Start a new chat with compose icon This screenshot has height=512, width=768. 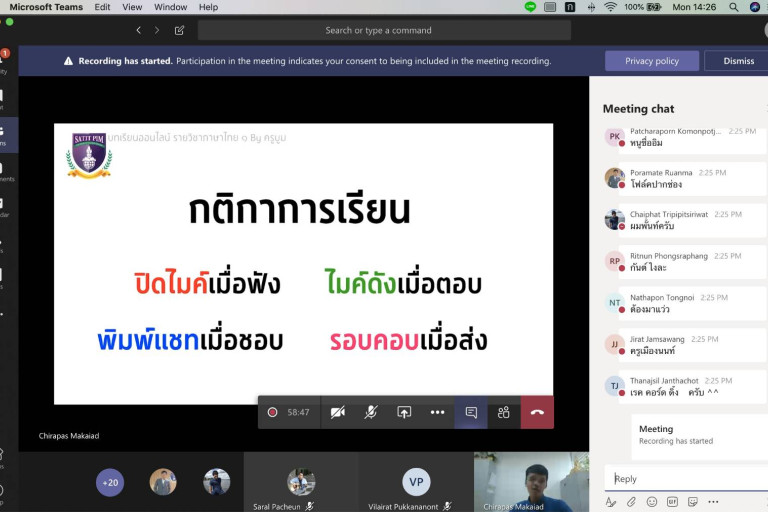coord(180,30)
